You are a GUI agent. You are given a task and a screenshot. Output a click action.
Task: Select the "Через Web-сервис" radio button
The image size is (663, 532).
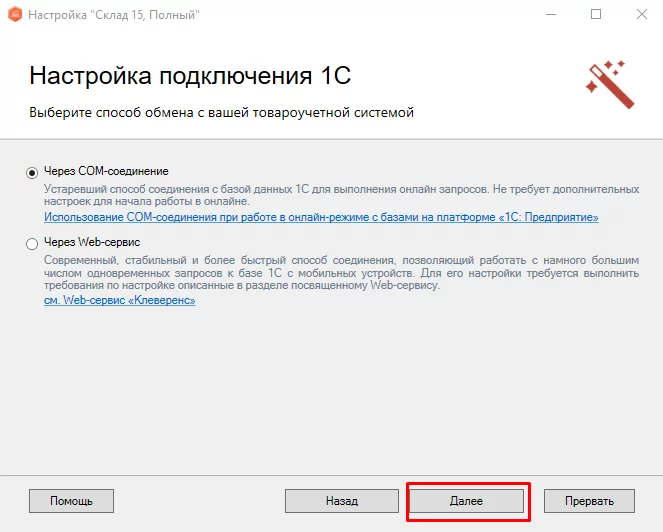click(x=32, y=244)
